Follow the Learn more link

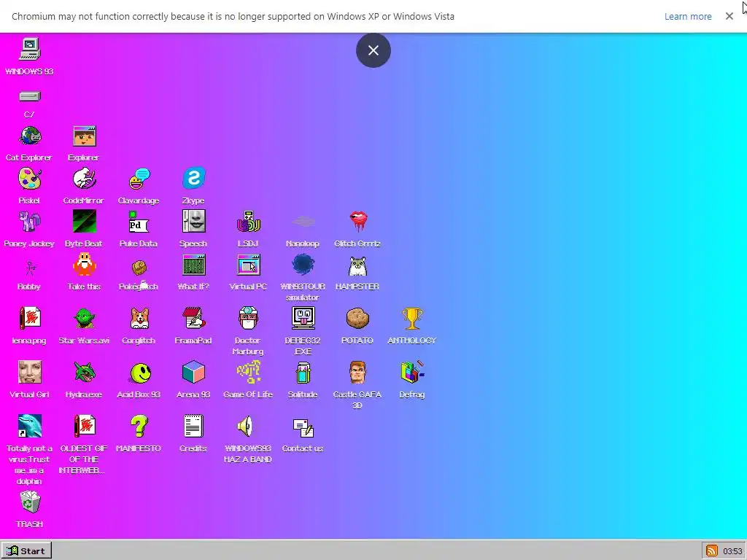click(688, 16)
